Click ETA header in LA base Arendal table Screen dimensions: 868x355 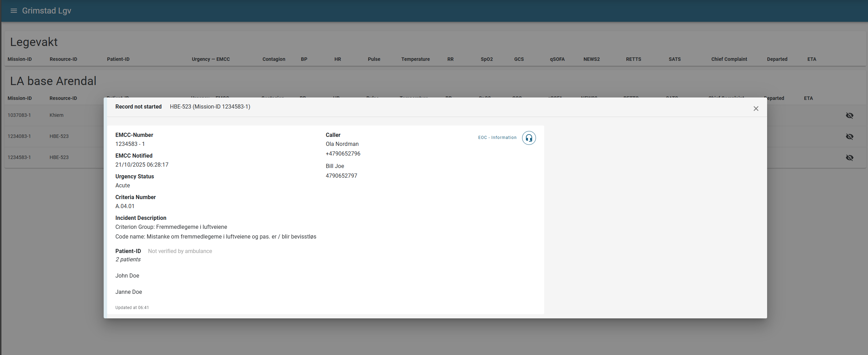click(x=808, y=98)
